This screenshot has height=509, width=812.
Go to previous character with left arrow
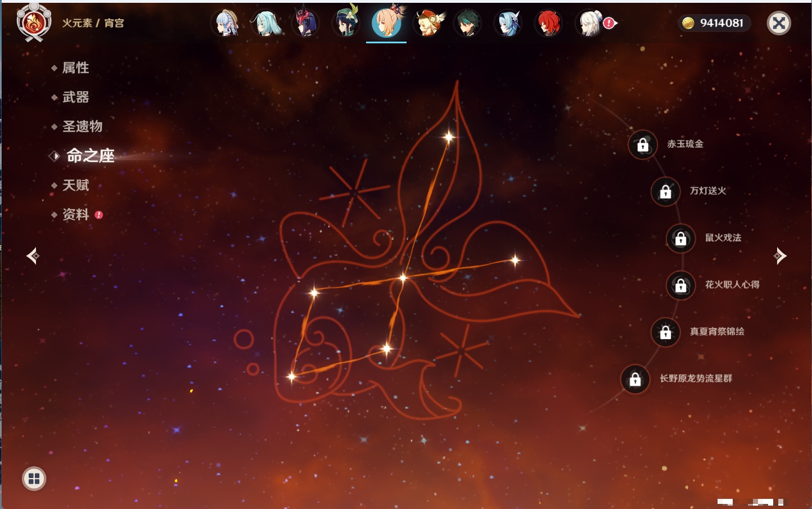33,256
